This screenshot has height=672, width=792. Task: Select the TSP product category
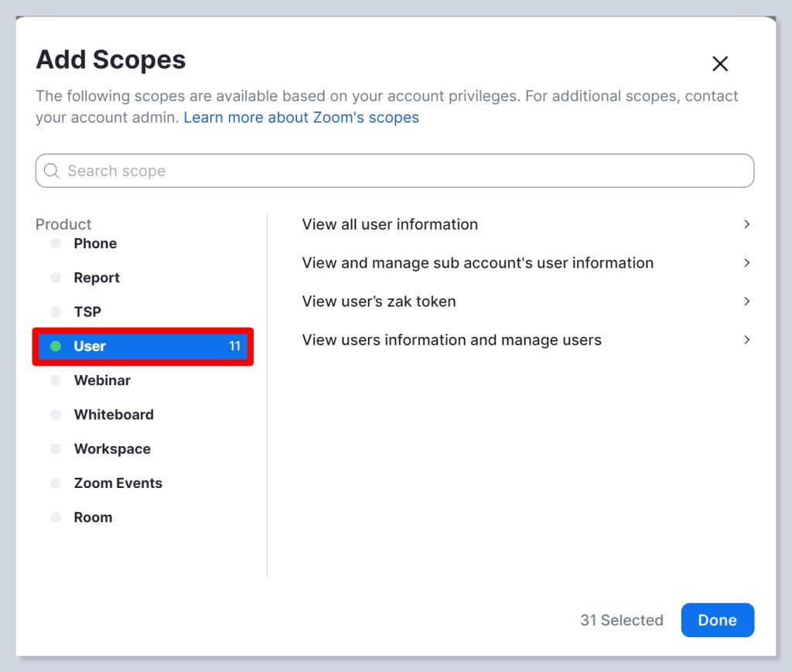(87, 312)
